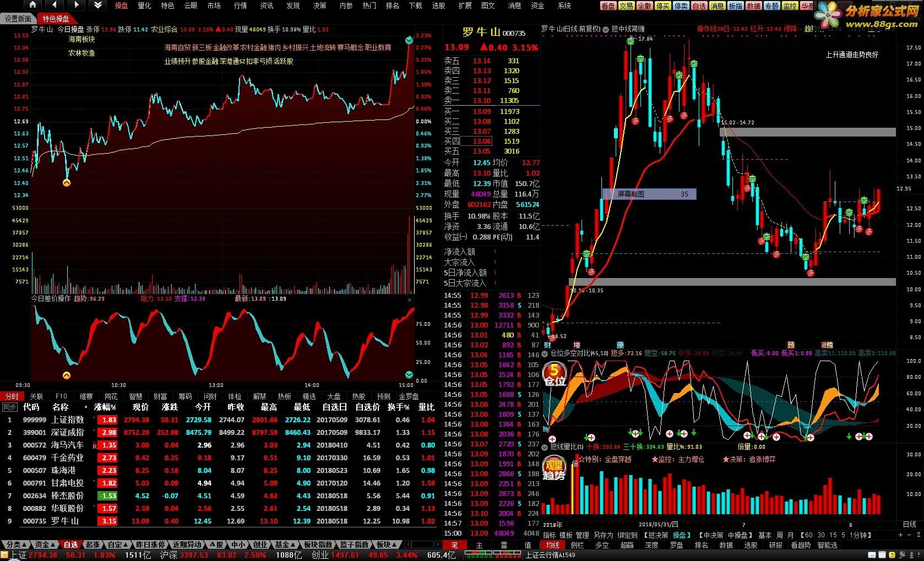Click the 自选 shortcut button at top
This screenshot has width=924, height=561.
[x=699, y=6]
